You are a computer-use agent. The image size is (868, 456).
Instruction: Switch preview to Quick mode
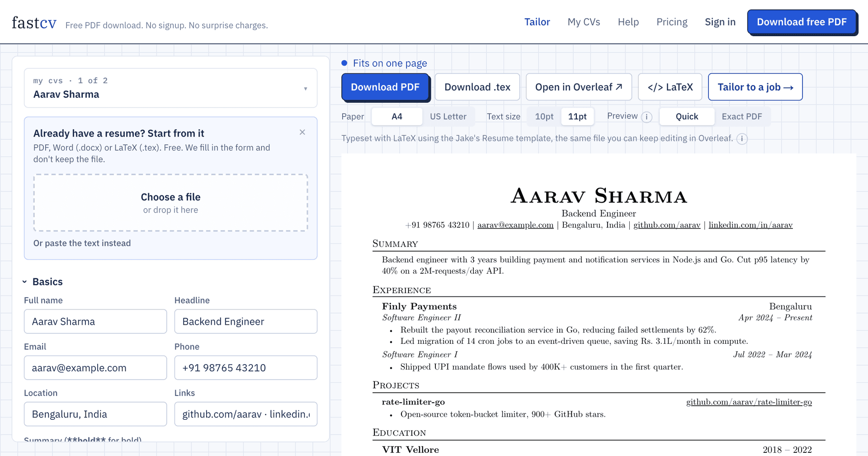point(687,117)
